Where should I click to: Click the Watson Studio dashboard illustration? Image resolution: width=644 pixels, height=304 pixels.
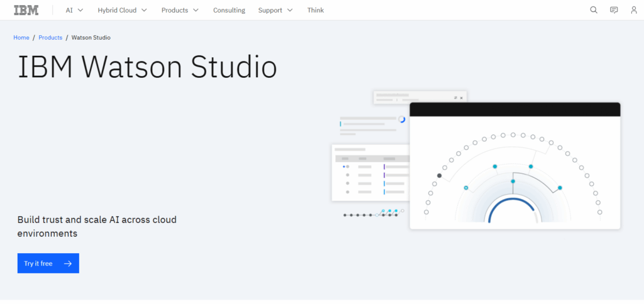476,160
